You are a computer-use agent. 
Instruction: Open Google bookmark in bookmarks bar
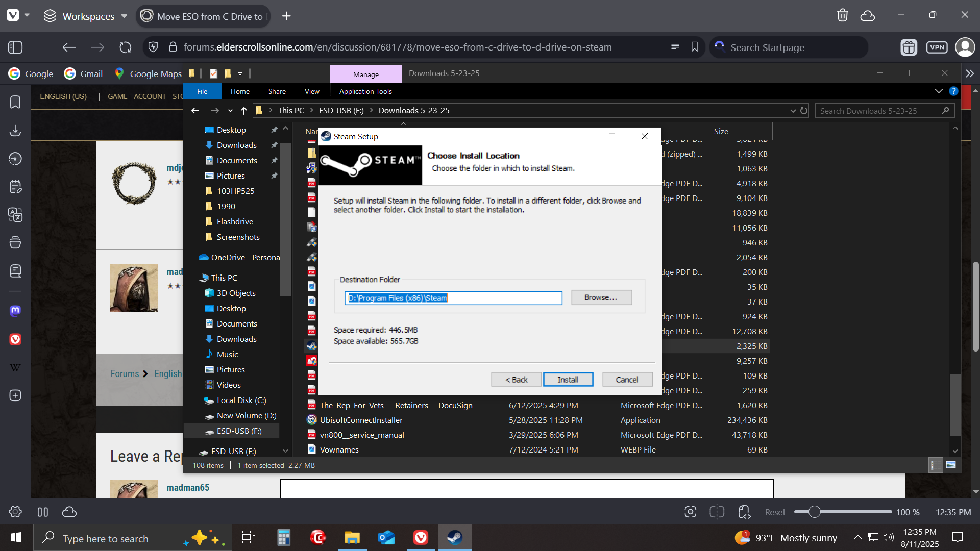click(x=31, y=74)
